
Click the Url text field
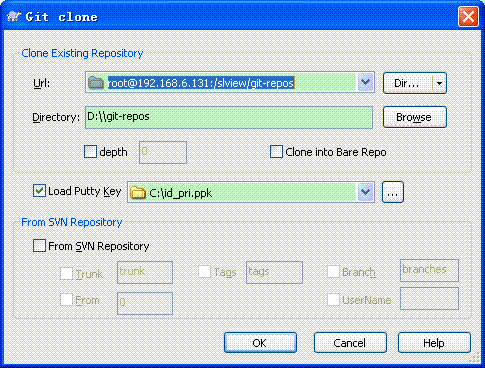(230, 82)
